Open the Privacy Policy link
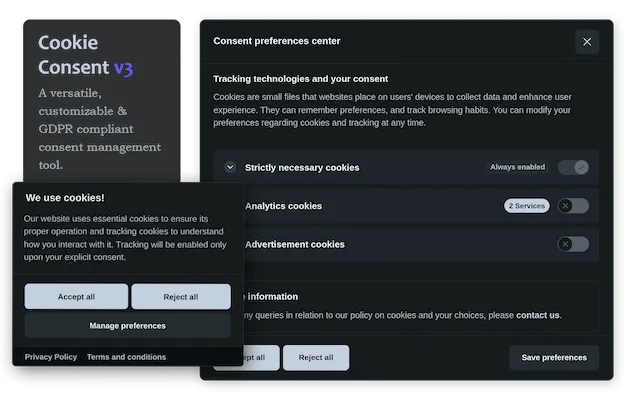 (51, 357)
